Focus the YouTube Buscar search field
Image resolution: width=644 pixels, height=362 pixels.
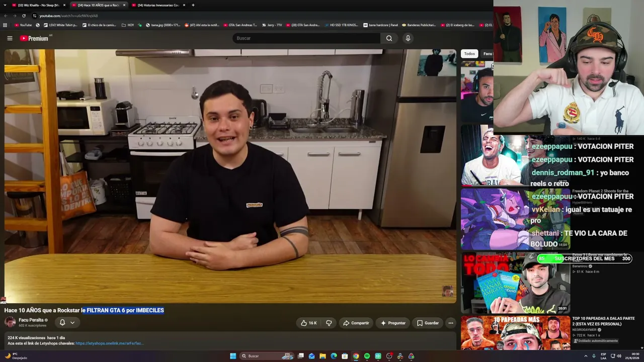(307, 38)
